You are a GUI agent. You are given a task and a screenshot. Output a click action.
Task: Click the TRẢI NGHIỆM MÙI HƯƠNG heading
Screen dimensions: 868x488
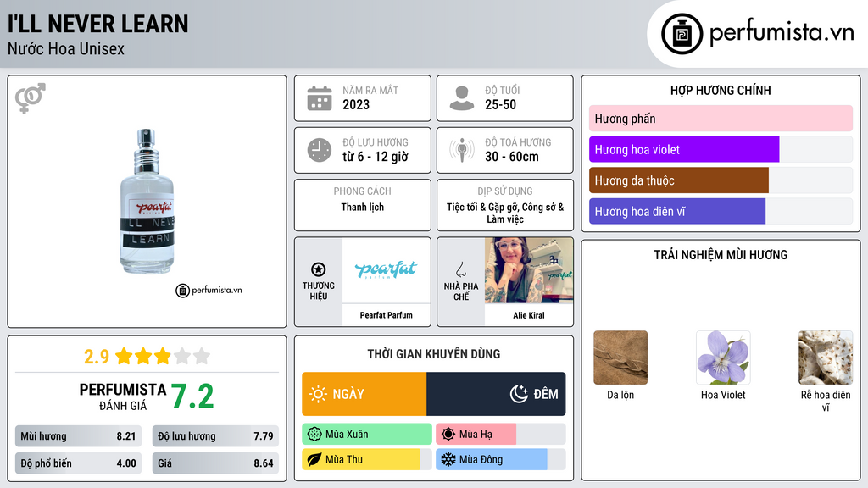click(x=721, y=255)
